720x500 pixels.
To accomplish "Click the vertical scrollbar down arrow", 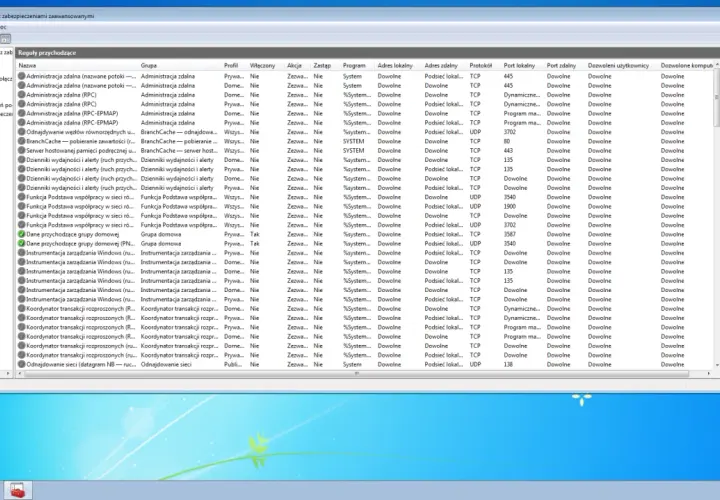I will point(717,365).
